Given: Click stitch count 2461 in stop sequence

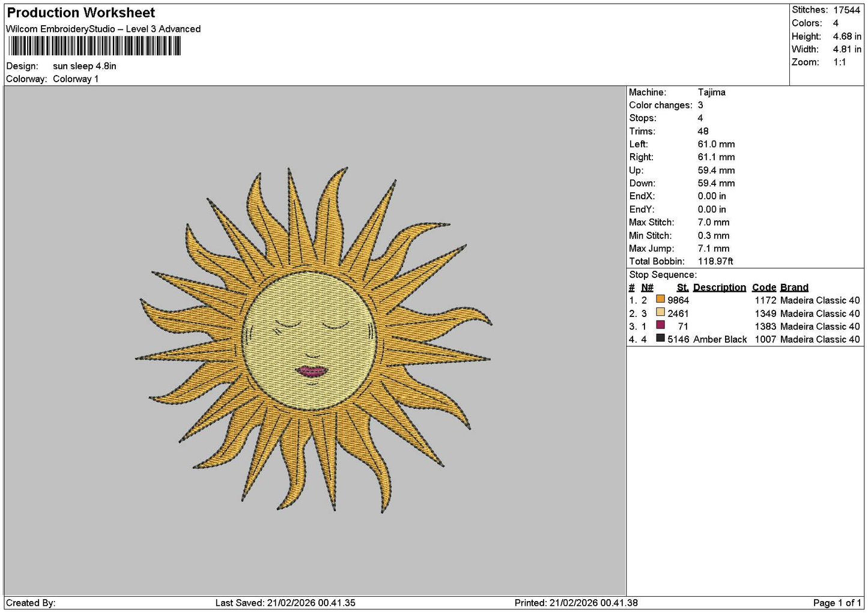Looking at the screenshot, I should pos(678,313).
